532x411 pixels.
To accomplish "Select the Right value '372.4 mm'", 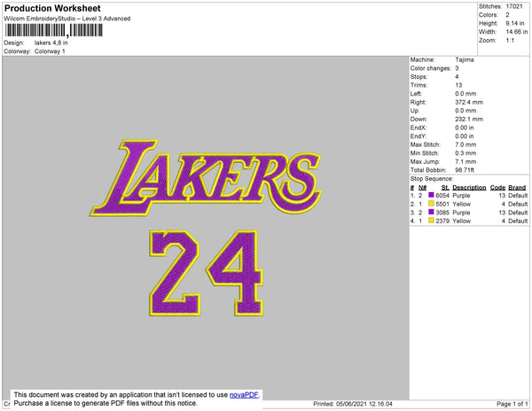I will click(469, 102).
